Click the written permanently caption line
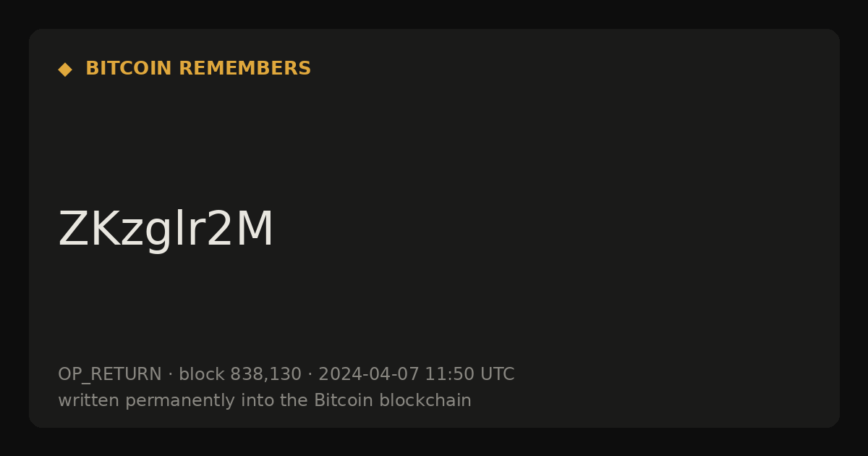This screenshot has height=456, width=868. [265, 401]
